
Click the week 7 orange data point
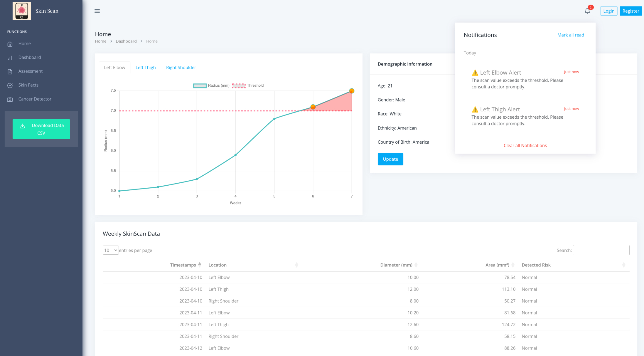352,91
